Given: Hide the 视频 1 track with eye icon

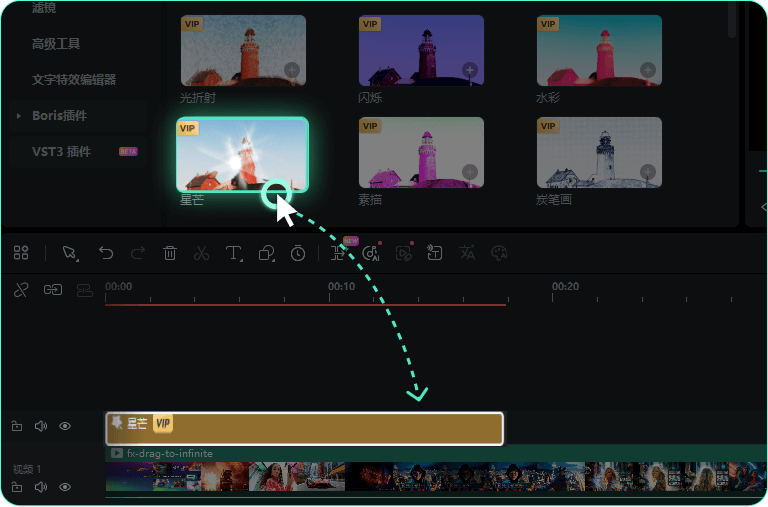Looking at the screenshot, I should click(x=65, y=487).
